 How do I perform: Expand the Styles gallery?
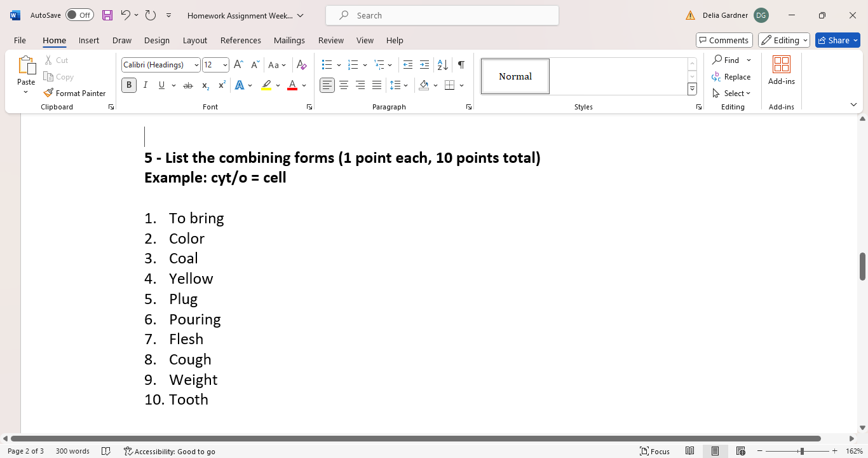(x=693, y=89)
